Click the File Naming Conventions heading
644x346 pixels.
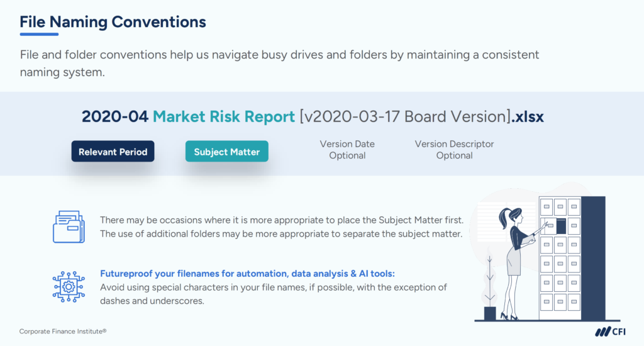pyautogui.click(x=113, y=22)
